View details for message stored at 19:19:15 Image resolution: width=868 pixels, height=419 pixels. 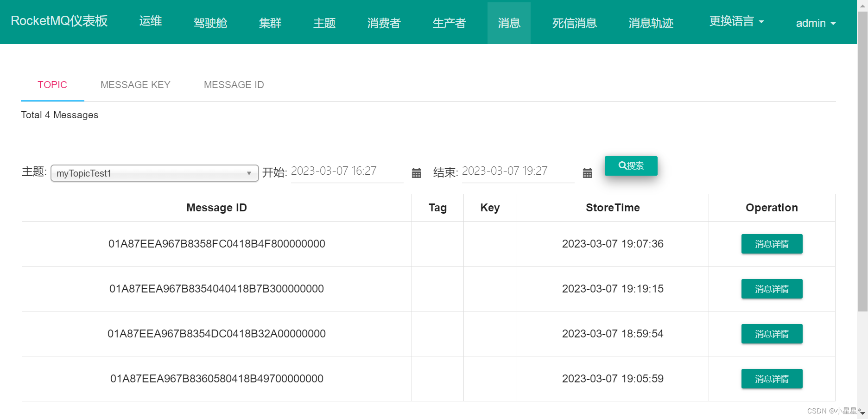[772, 289]
